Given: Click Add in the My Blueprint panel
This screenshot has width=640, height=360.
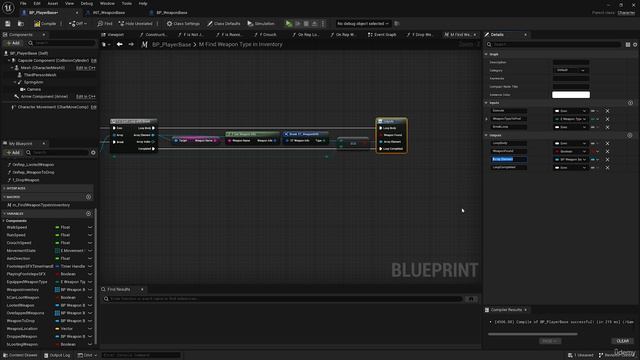Looking at the screenshot, I should point(13,152).
